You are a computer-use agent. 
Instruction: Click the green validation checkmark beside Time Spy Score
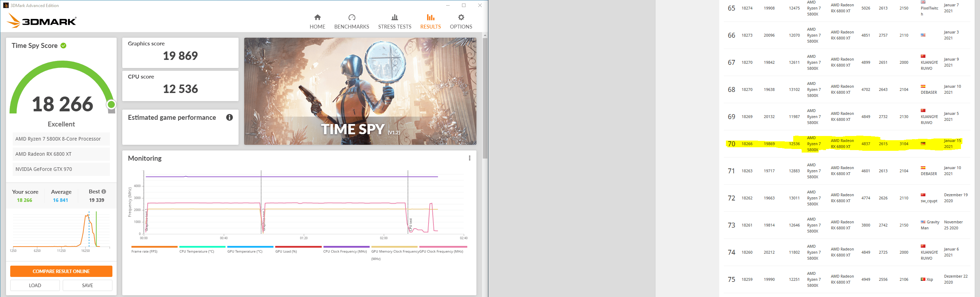coord(63,46)
